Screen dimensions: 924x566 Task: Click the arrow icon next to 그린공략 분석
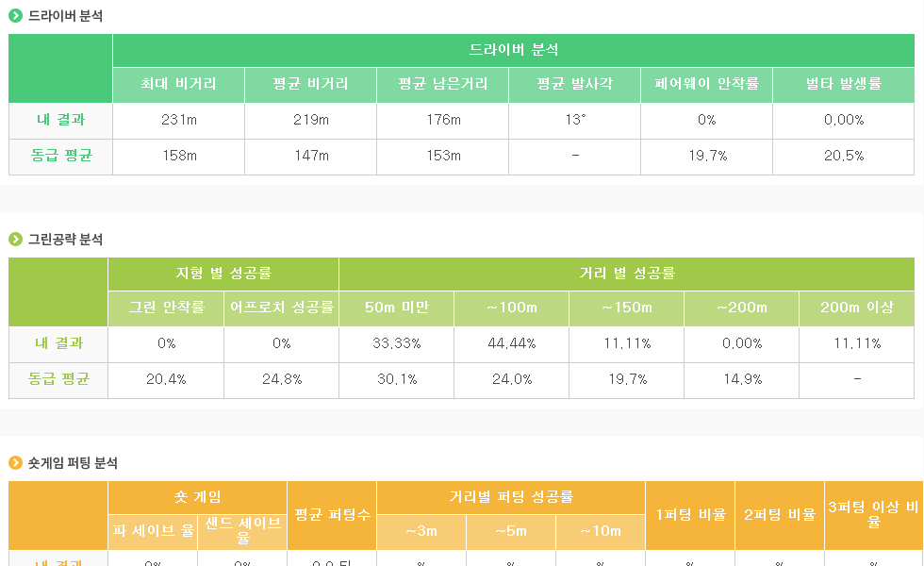[15, 240]
